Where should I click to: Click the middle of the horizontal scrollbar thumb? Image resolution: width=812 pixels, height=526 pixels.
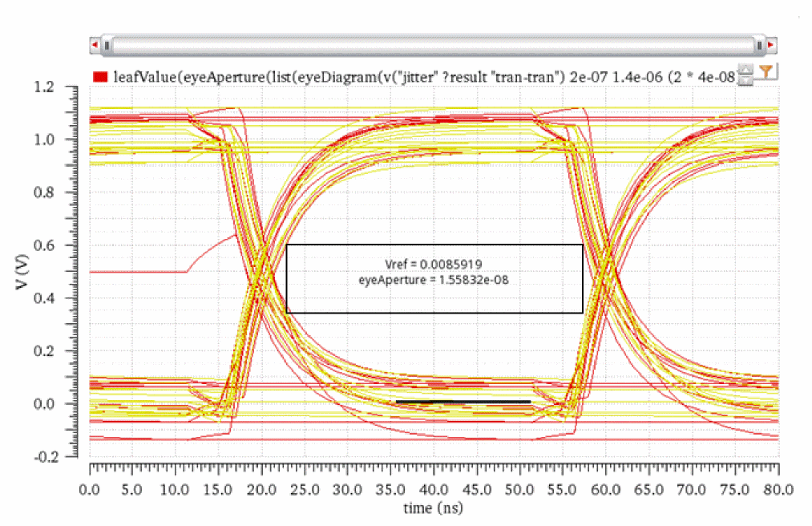[x=433, y=46]
